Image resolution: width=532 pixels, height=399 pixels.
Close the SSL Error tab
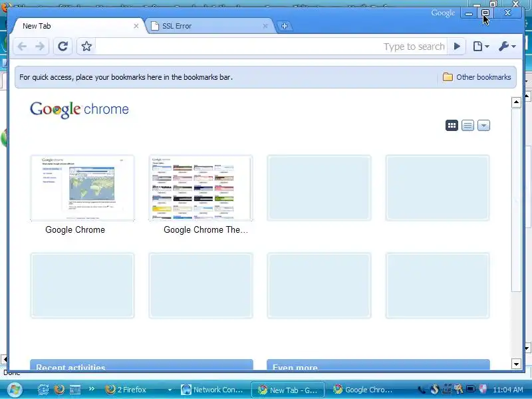tap(265, 26)
